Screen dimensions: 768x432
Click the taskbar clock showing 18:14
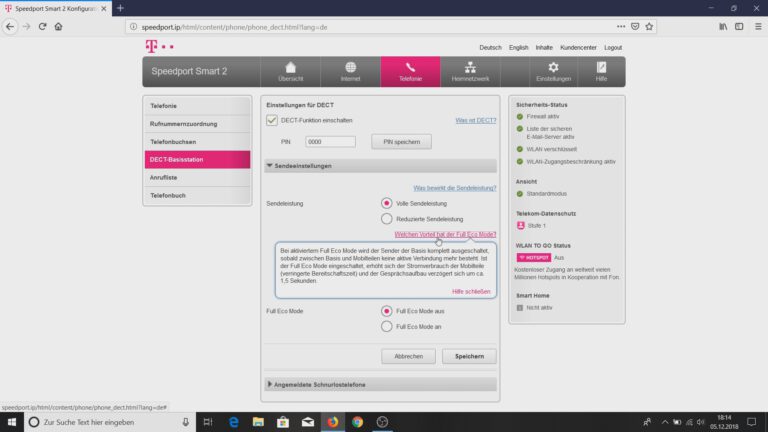[724, 422]
